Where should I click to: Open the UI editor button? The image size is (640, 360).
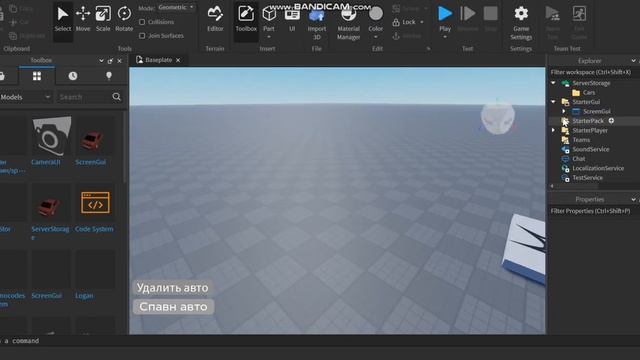coord(292,20)
